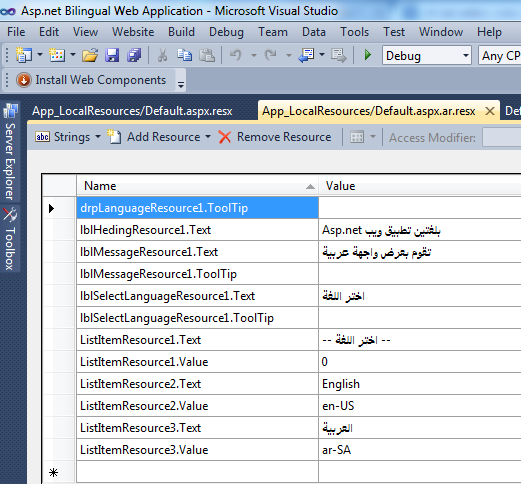Start debugging with the green play icon

click(368, 55)
